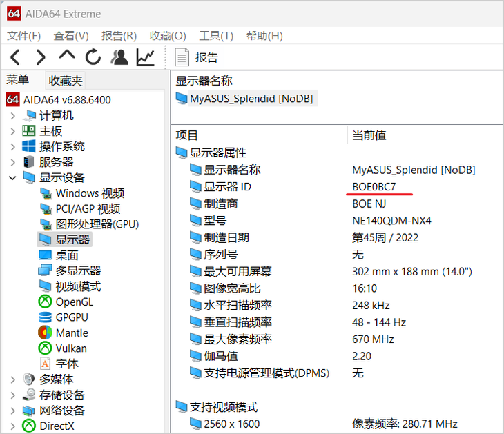Click the 主板 motherboard icon
This screenshot has width=504, height=434.
(x=28, y=130)
